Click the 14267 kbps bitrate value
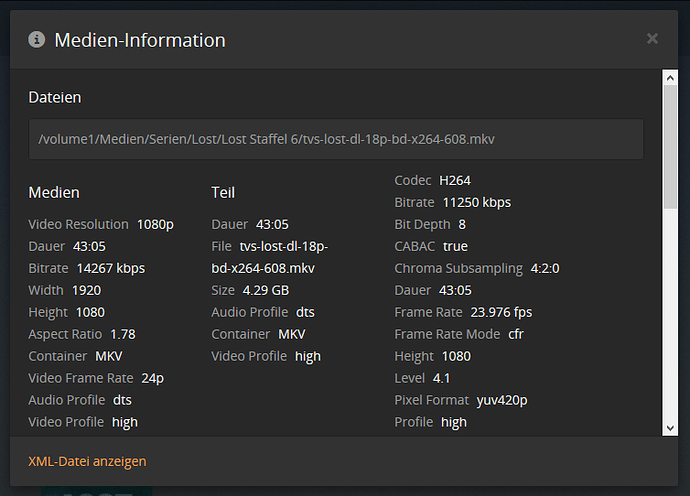This screenshot has height=496, width=690. click(110, 268)
